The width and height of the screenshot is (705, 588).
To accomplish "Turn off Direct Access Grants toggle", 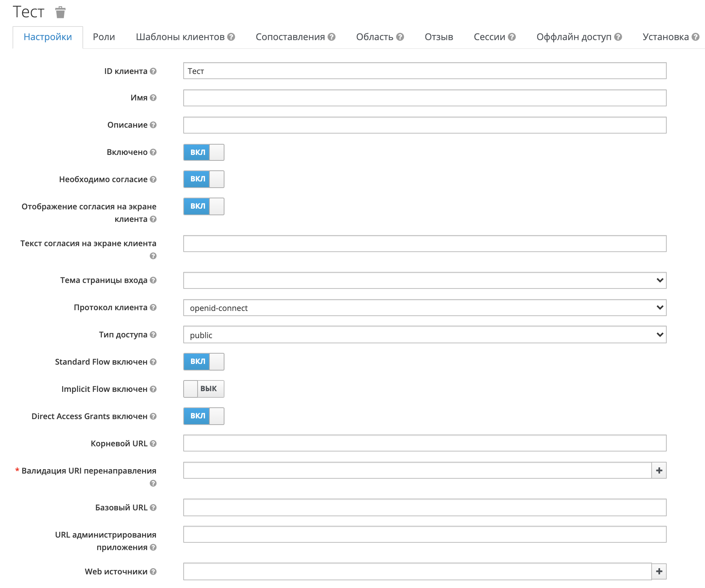I will 203,416.
